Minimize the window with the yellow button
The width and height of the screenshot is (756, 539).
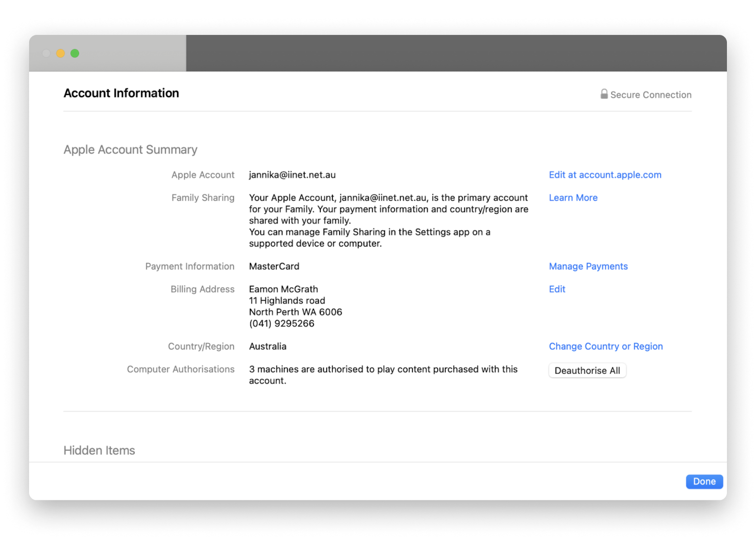click(x=61, y=53)
